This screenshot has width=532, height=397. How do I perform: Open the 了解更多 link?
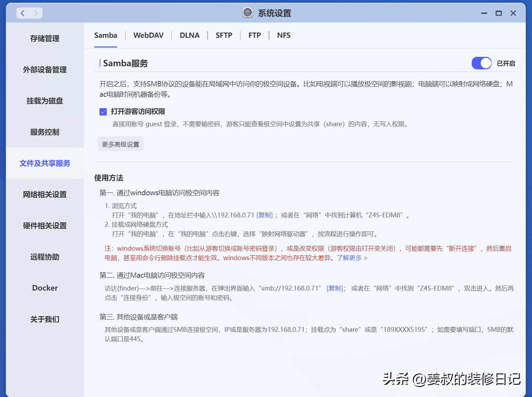point(352,258)
